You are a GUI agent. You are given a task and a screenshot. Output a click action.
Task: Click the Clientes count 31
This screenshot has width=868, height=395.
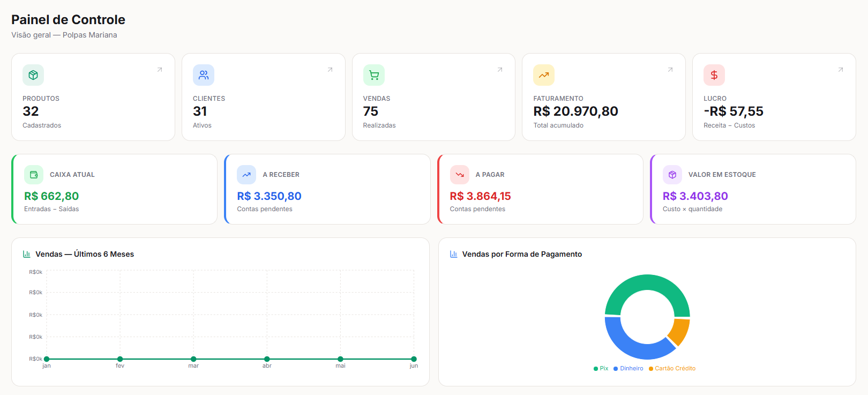[x=200, y=111]
